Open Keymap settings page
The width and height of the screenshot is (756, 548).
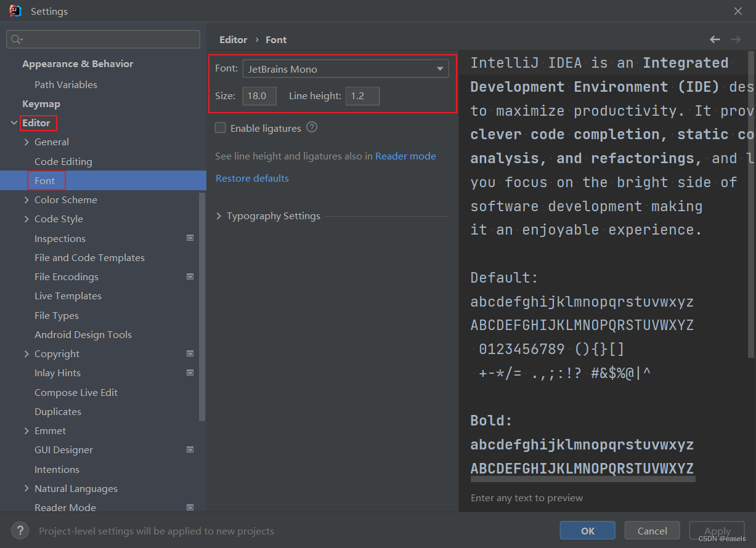[x=41, y=103]
